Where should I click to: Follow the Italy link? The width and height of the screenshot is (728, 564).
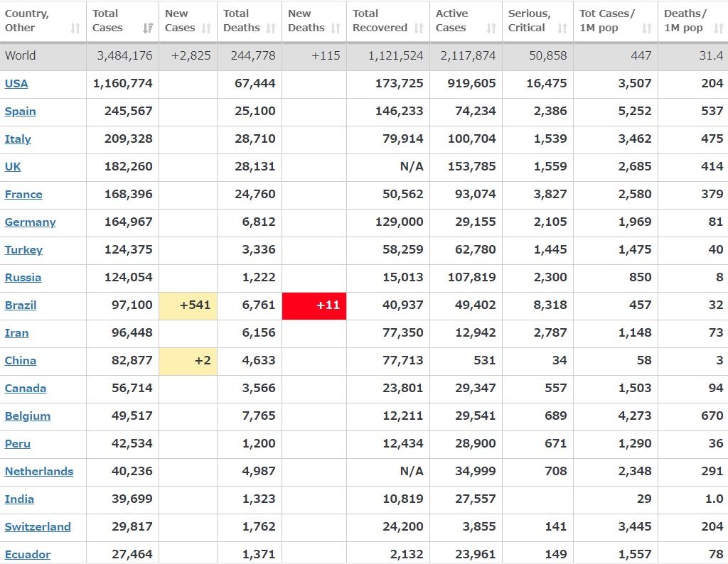pos(18,139)
